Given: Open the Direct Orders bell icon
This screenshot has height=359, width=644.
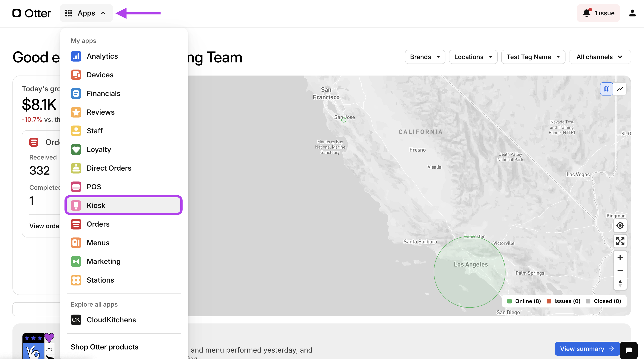Looking at the screenshot, I should pos(76,168).
